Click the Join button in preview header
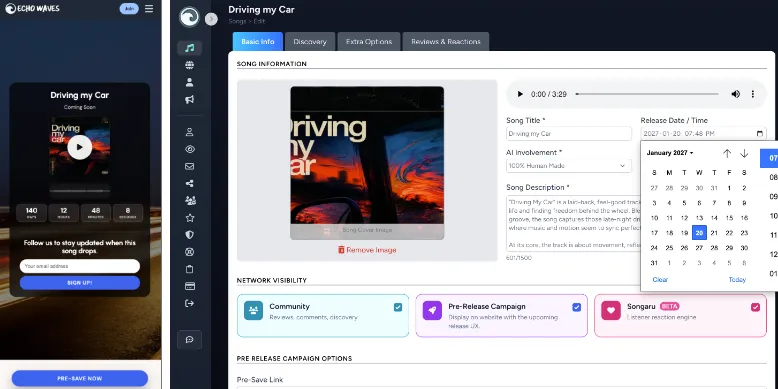778x389 pixels. [x=129, y=8]
